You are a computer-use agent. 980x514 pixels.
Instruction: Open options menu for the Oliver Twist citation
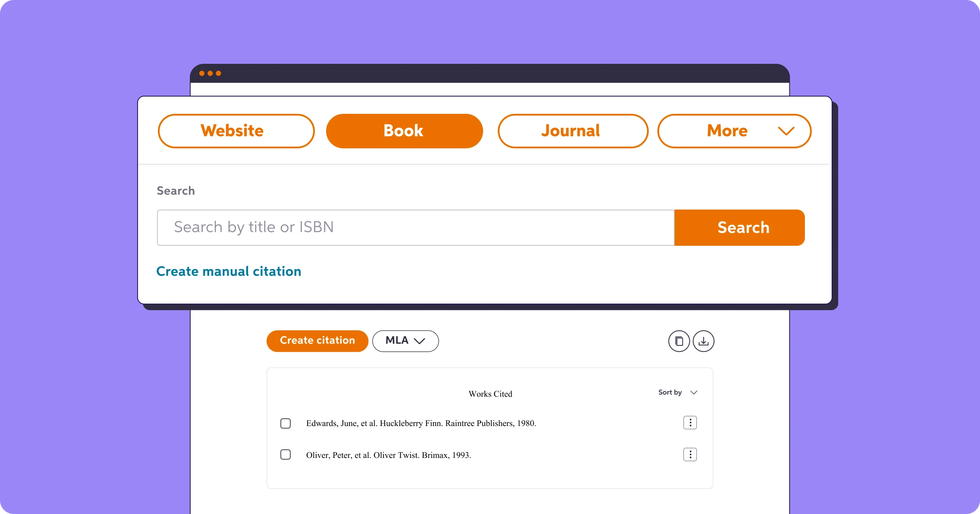[x=690, y=454]
